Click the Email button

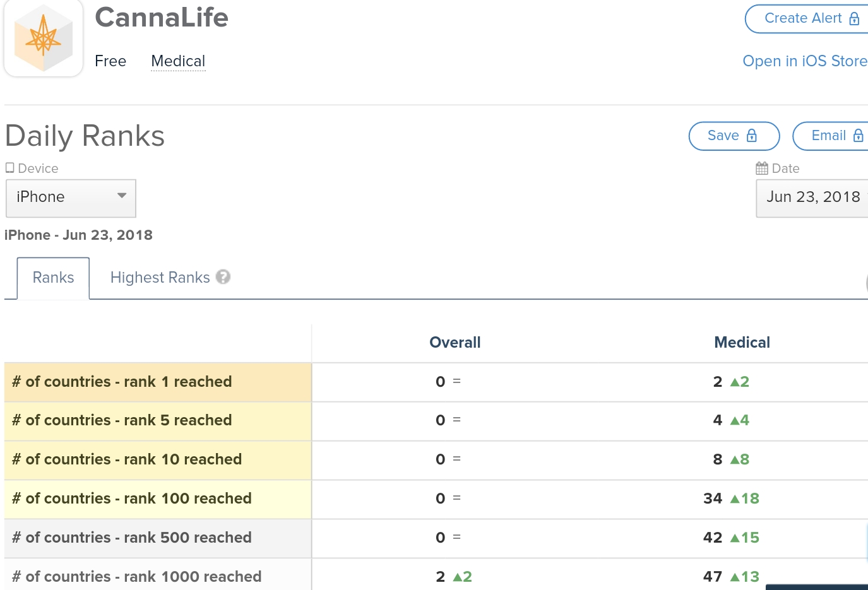click(829, 136)
